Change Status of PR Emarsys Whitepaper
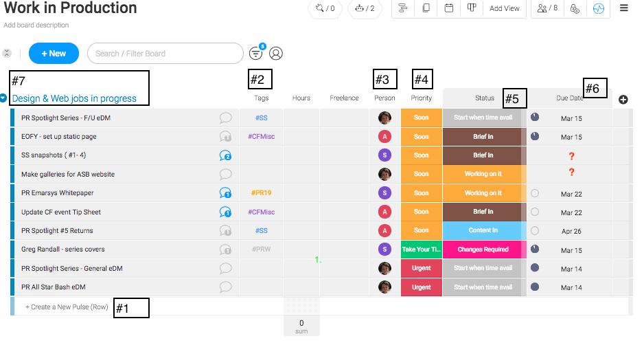 (x=485, y=193)
